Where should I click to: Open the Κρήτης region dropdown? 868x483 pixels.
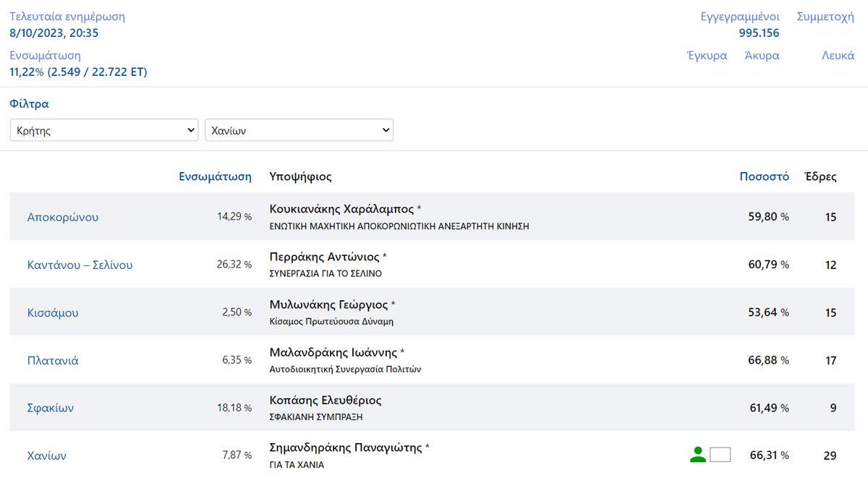pos(104,131)
